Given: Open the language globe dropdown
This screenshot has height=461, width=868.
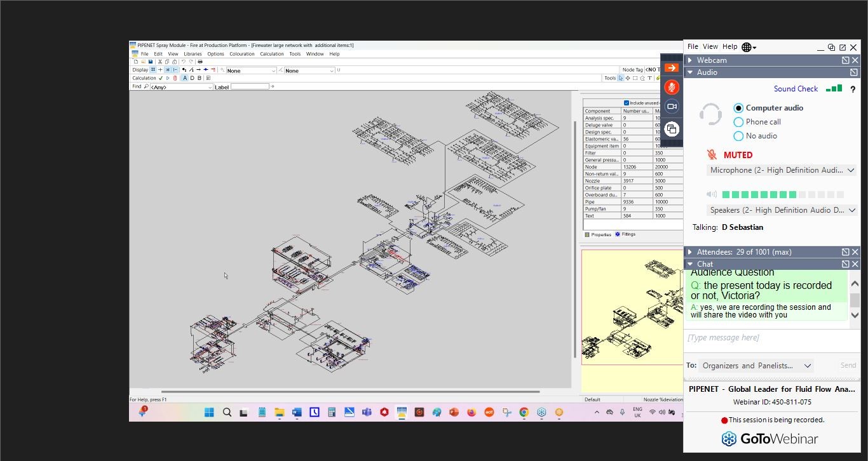Looking at the screenshot, I should tap(749, 47).
